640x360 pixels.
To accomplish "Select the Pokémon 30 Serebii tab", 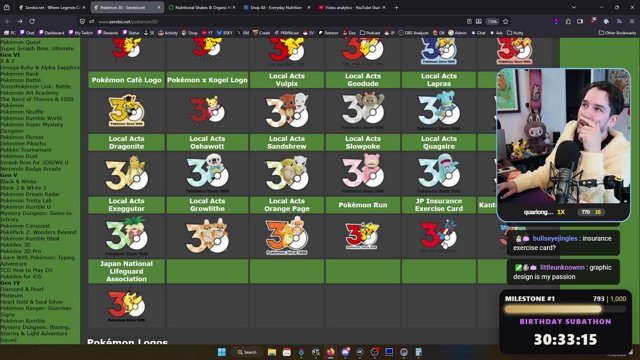I will click(x=127, y=7).
